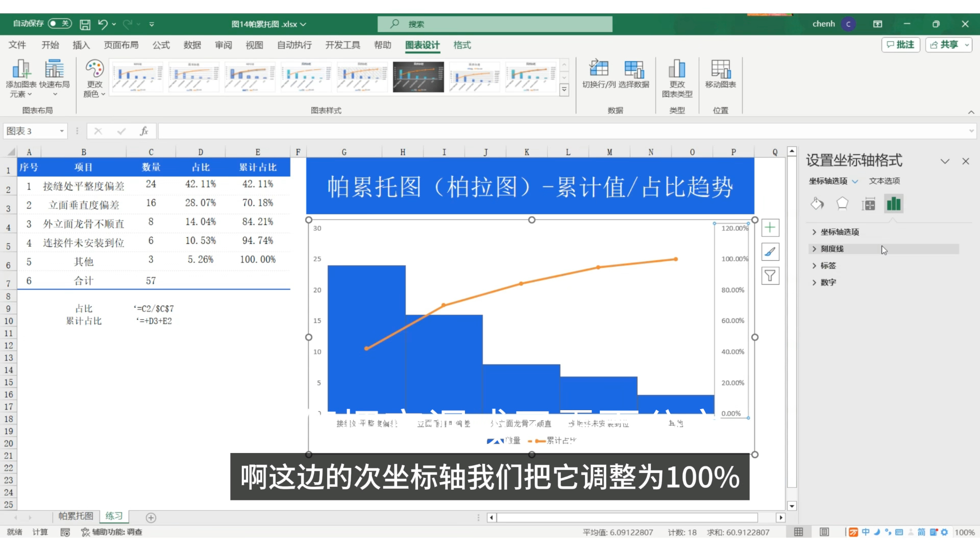Select Axis Options bar-chart icon in pane
Viewport: 980px width, 551px height.
click(x=894, y=204)
